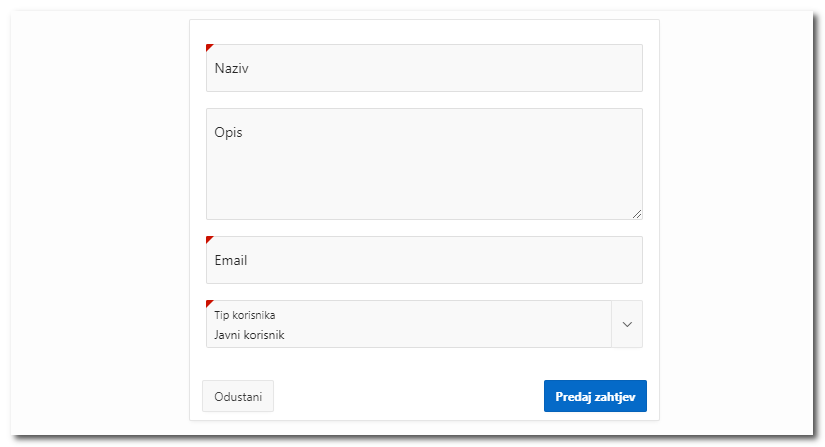Click the Email placeholder text

coord(231,260)
